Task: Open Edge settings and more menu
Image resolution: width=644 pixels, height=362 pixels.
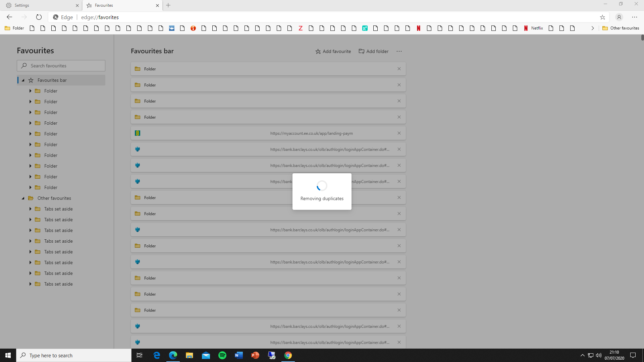Action: pyautogui.click(x=635, y=17)
